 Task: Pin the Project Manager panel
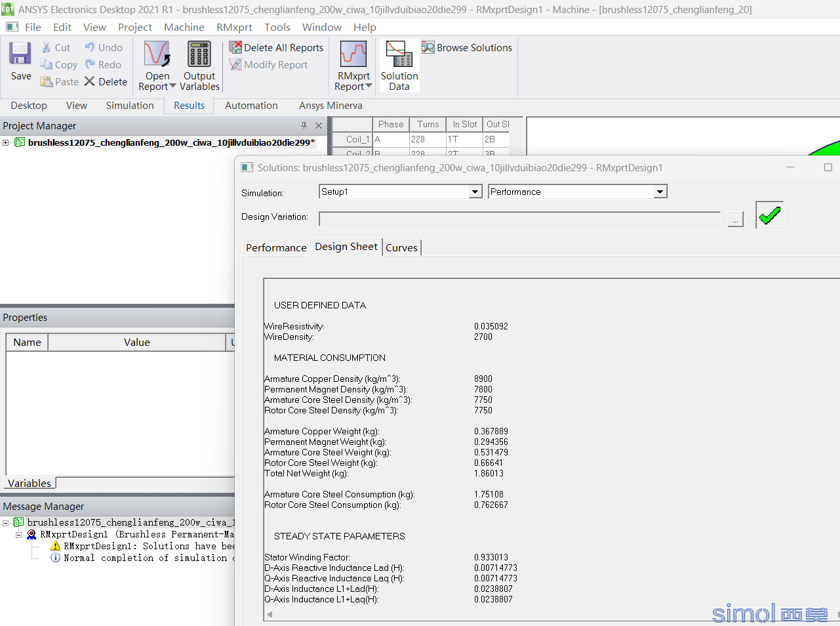pos(304,125)
